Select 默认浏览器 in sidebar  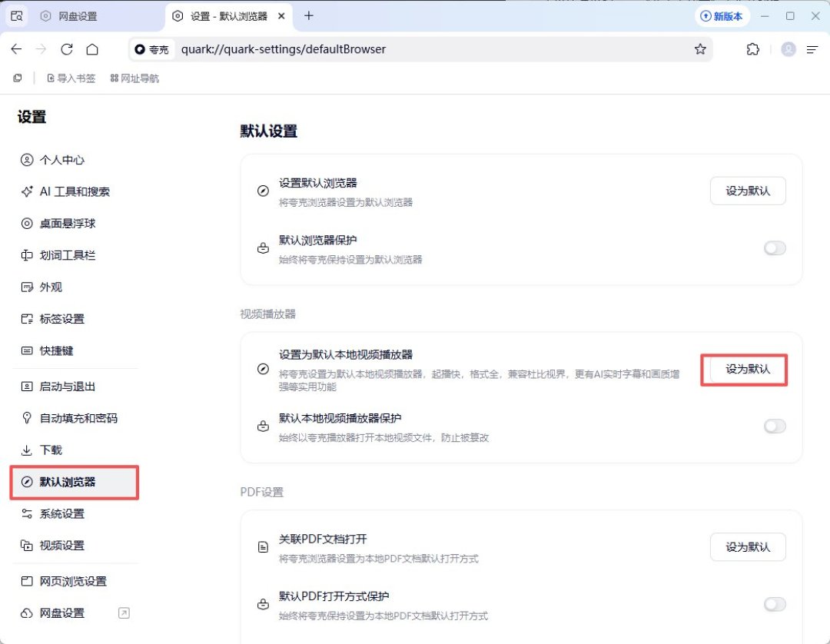(x=74, y=482)
